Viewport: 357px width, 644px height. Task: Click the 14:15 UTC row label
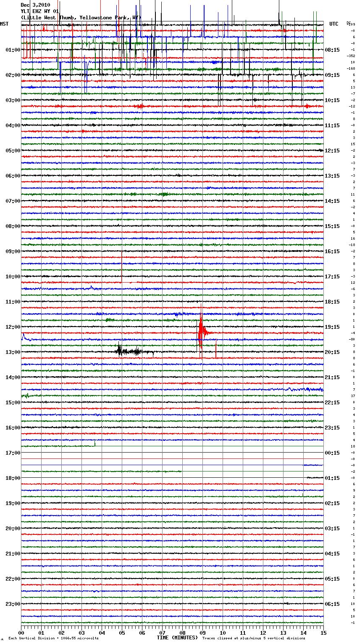332,201
